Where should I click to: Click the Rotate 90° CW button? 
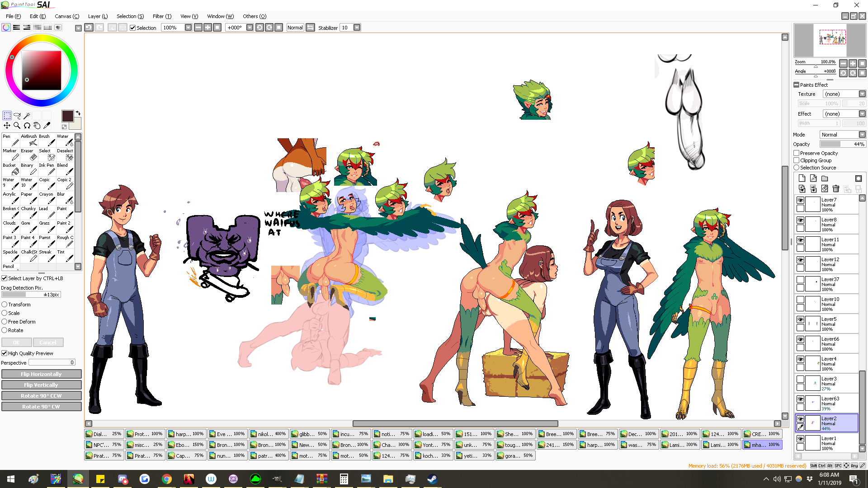click(x=41, y=407)
